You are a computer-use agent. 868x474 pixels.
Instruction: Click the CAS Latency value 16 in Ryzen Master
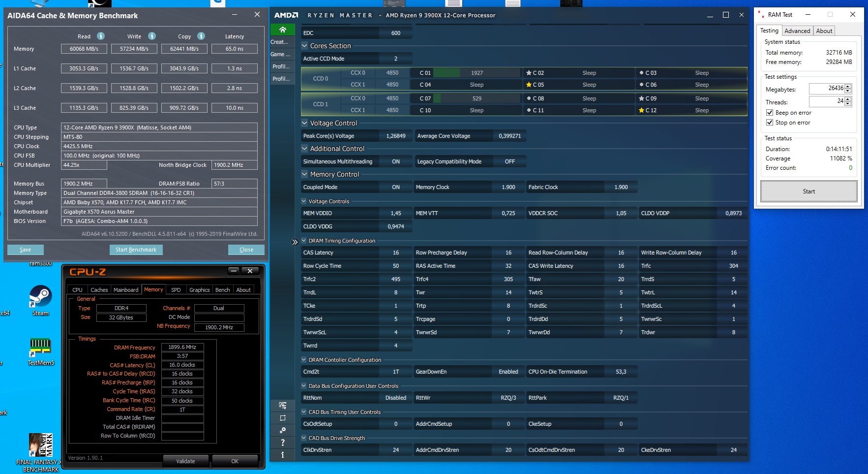396,253
